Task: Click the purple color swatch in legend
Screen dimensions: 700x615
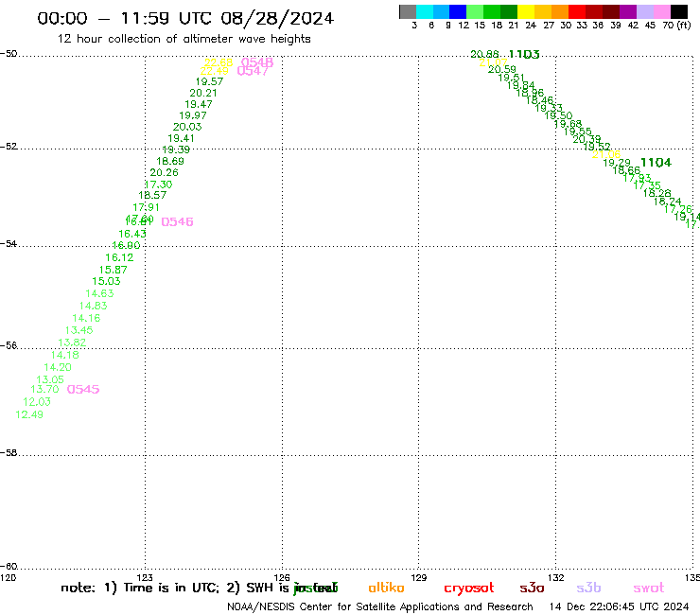Action: pyautogui.click(x=628, y=11)
